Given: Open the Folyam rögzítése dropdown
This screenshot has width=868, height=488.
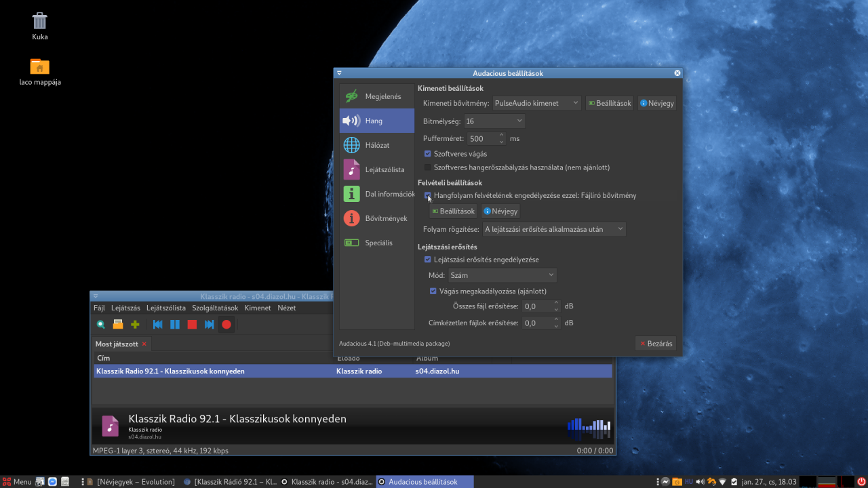Looking at the screenshot, I should coord(554,229).
